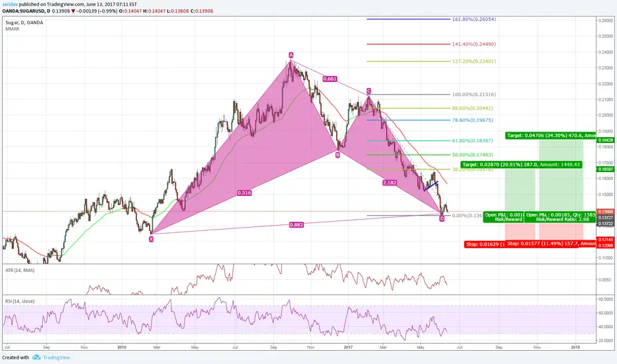Viewport: 617px width, 364px height.
Task: Click the pattern point marker D
Action: 442,218
